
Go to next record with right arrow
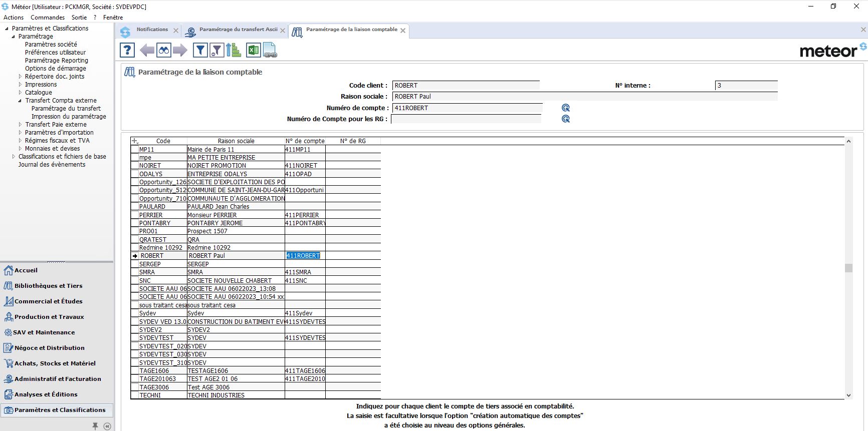point(180,50)
